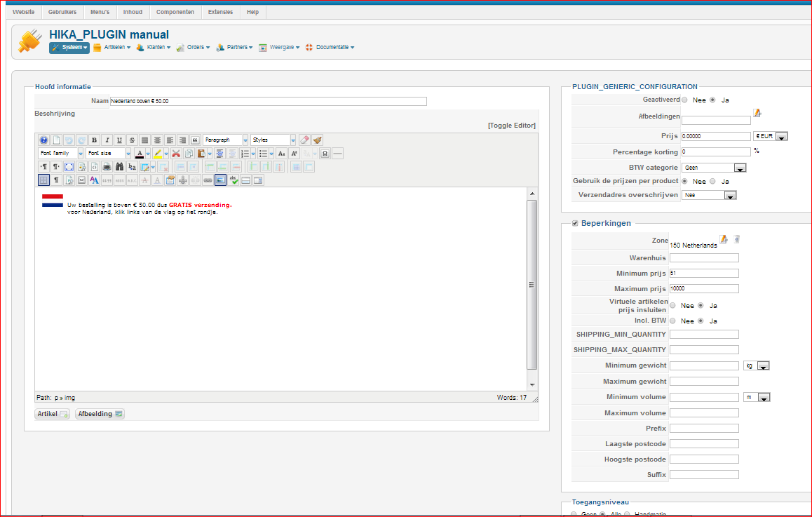Click the Toggle Editor link
The image size is (812, 517).
click(x=511, y=126)
